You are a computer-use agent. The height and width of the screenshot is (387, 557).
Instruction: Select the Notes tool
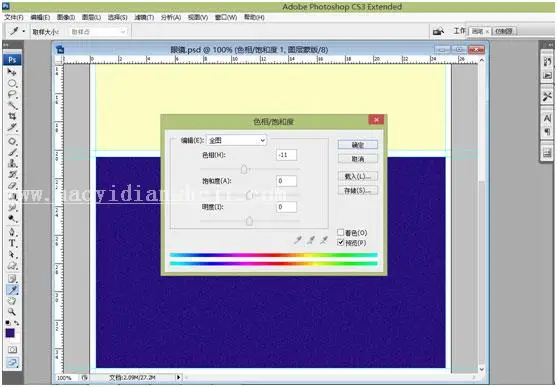click(12, 279)
